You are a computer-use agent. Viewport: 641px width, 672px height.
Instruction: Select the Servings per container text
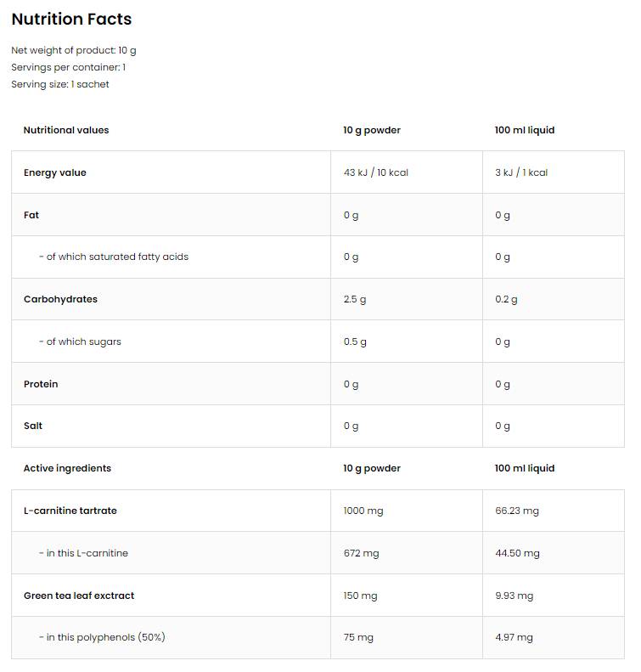point(68,67)
